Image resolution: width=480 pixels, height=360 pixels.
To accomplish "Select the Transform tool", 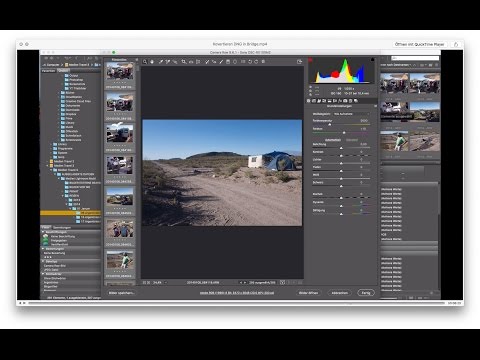I will coord(198,62).
